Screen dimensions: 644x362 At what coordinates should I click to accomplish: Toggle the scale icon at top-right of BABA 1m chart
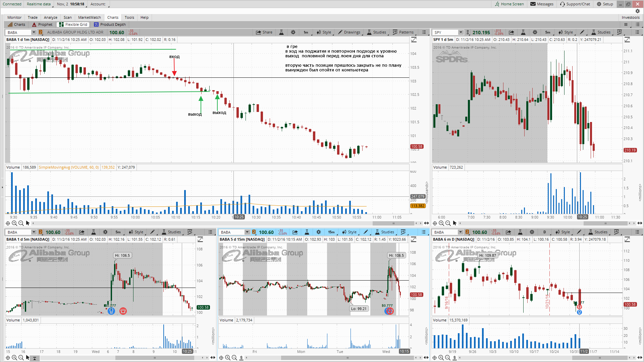414,40
